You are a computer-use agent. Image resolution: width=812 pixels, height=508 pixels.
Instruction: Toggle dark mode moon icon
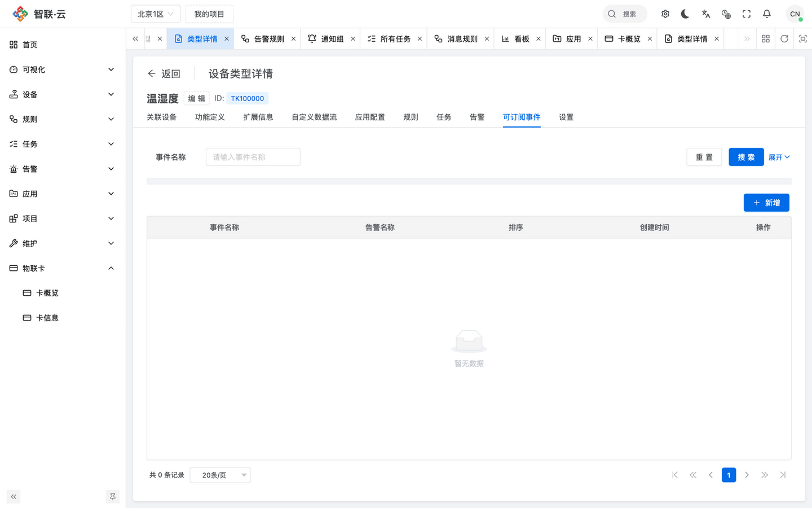685,14
